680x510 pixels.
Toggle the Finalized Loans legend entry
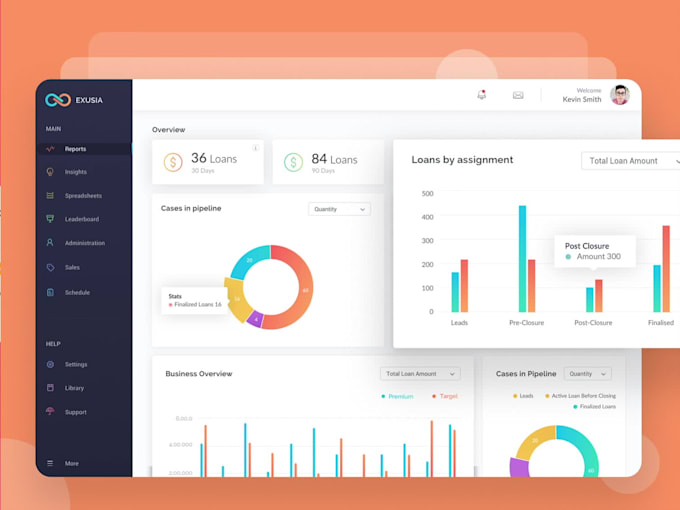(x=595, y=407)
